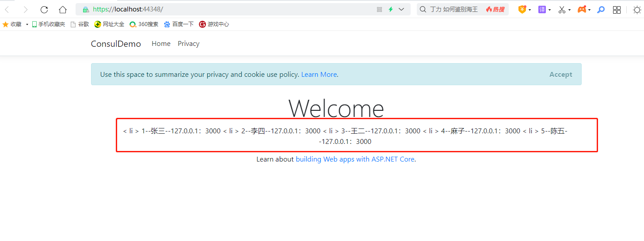The width and height of the screenshot is (644, 241).
Task: Click the Welcome heading
Action: (336, 109)
